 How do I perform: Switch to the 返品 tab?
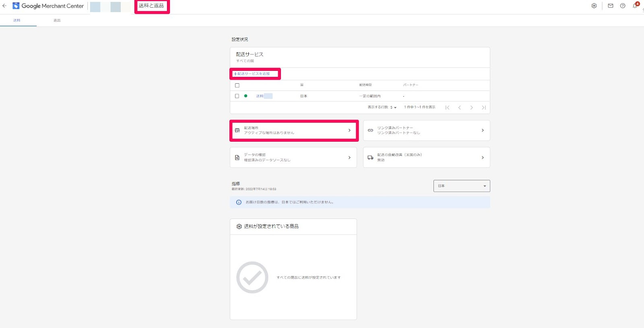coord(57,21)
